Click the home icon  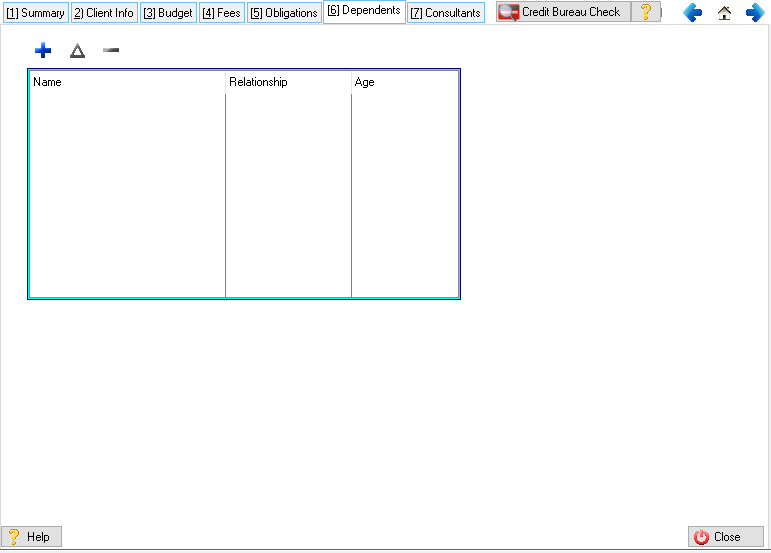point(724,13)
